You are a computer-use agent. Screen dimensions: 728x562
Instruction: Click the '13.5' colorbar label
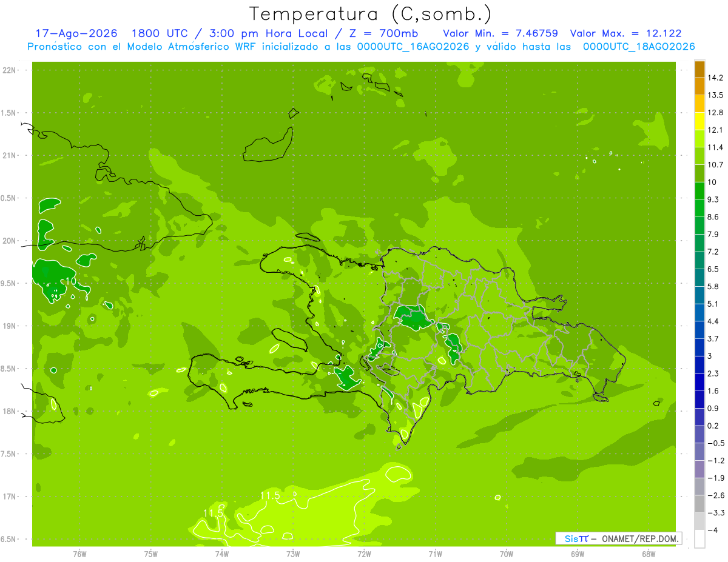716,95
